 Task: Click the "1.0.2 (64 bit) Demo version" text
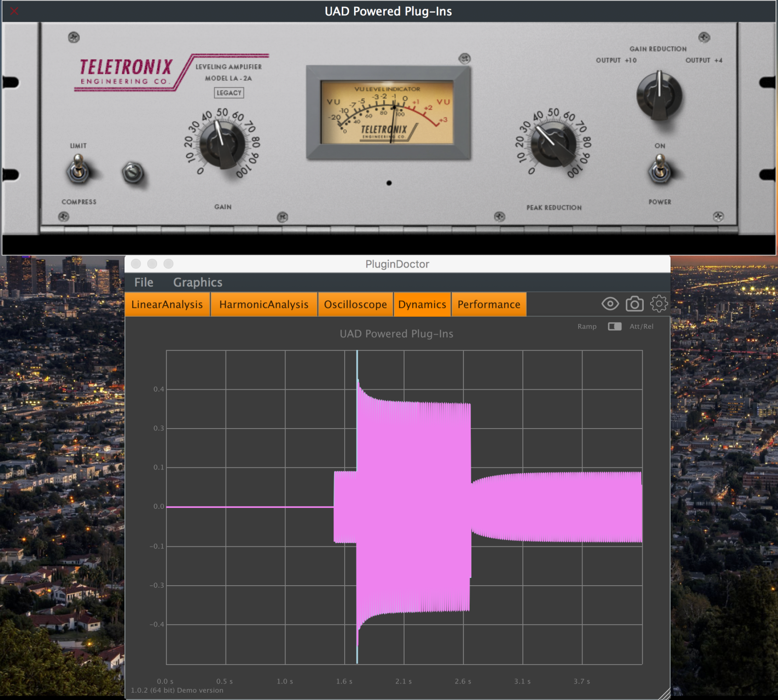177,690
